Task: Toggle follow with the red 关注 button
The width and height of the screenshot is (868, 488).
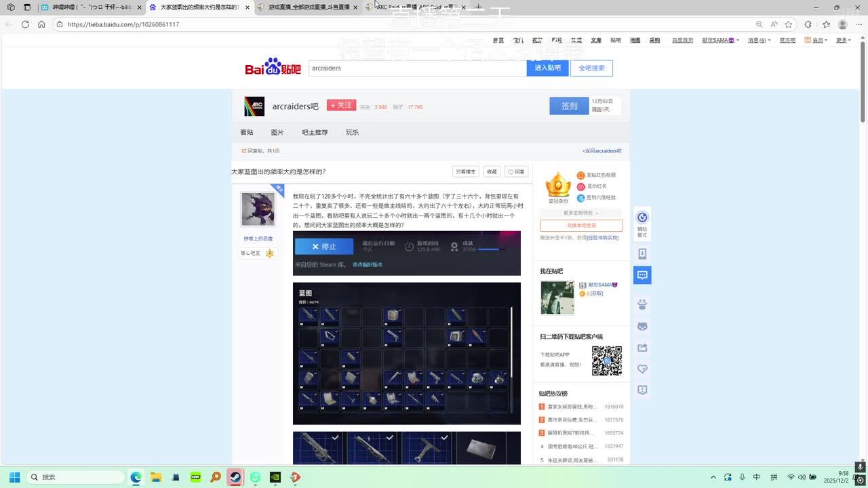Action: coord(341,105)
